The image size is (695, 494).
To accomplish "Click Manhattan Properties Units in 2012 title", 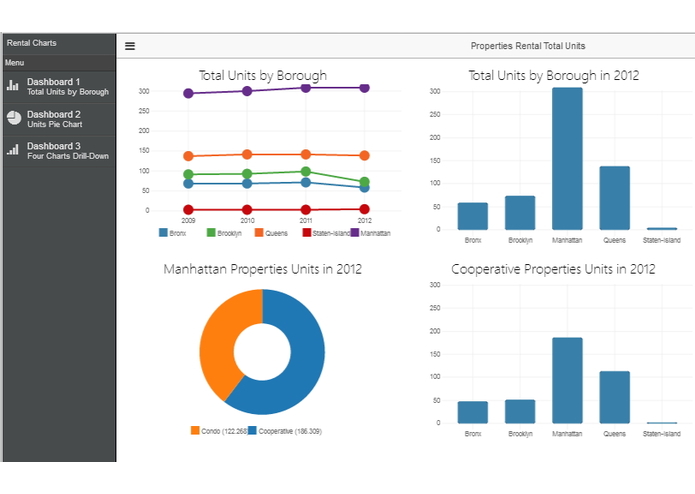I will 262,269.
